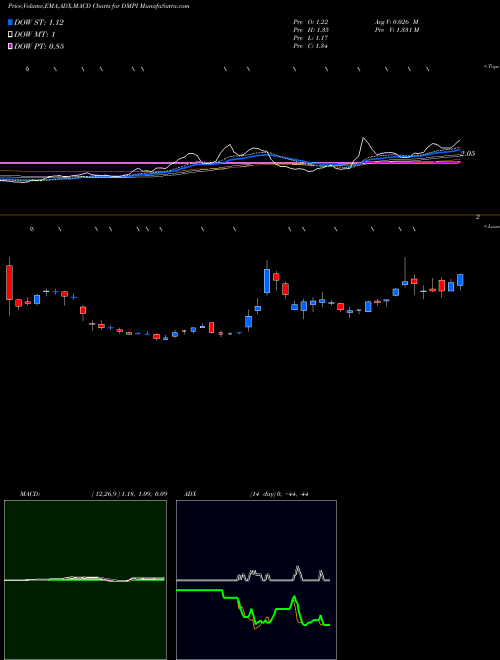Click the white DOW MT legend swatch
Viewport: 500px width, 660px height.
[x=11, y=35]
